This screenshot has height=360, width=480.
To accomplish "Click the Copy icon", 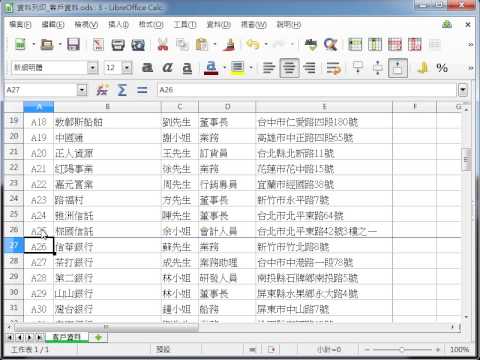I will (x=182, y=44).
